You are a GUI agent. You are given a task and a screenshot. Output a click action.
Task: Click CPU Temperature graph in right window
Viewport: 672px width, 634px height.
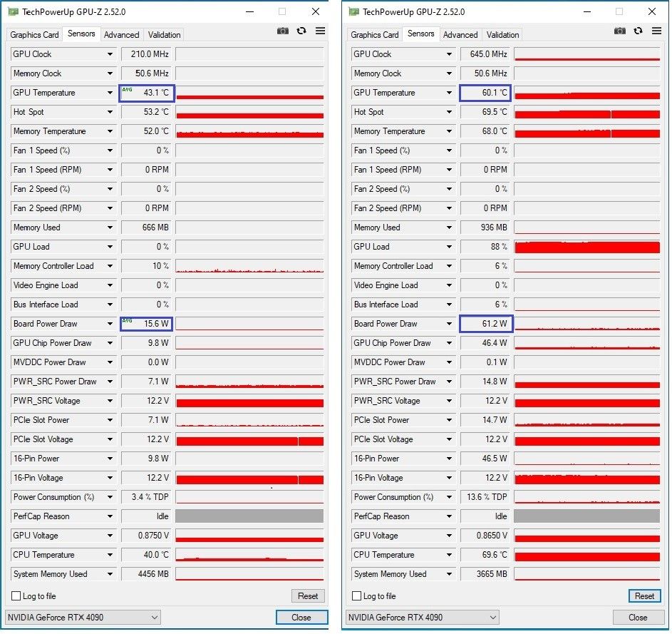tap(587, 555)
